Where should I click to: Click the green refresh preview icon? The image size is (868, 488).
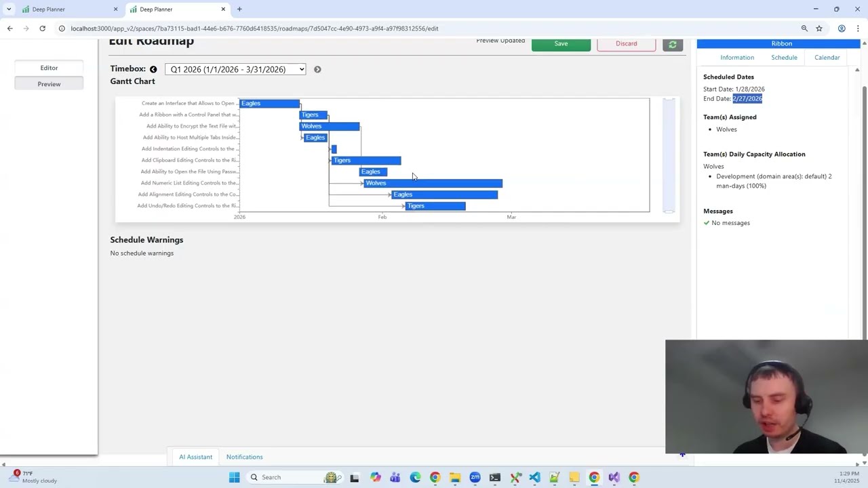pyautogui.click(x=672, y=44)
